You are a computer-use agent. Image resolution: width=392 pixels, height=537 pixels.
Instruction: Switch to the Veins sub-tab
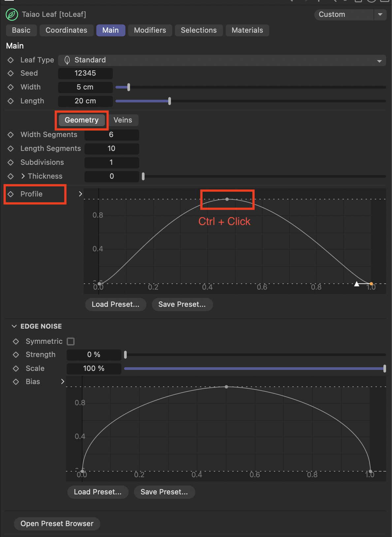point(123,120)
